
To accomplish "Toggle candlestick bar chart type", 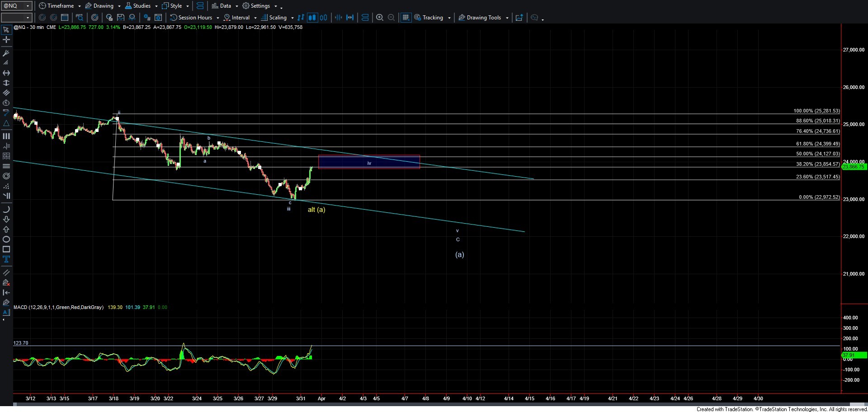I will point(312,18).
